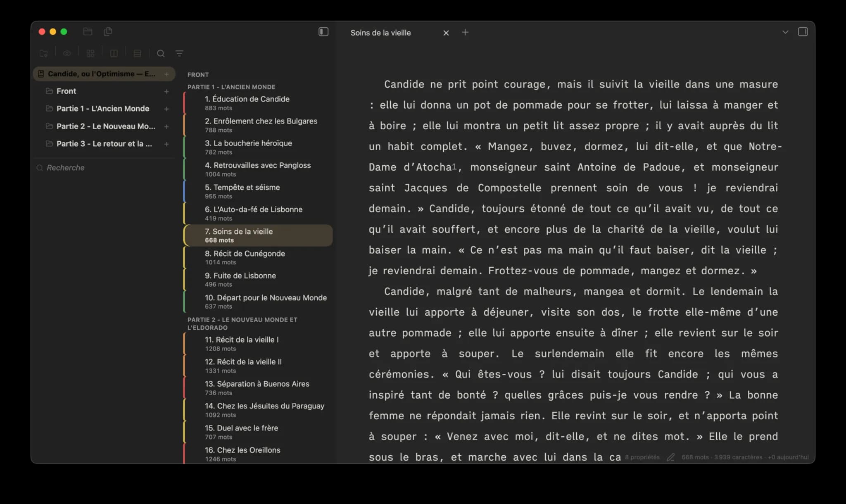Switch to list rows view icon
Image resolution: width=846 pixels, height=504 pixels.
point(138,53)
